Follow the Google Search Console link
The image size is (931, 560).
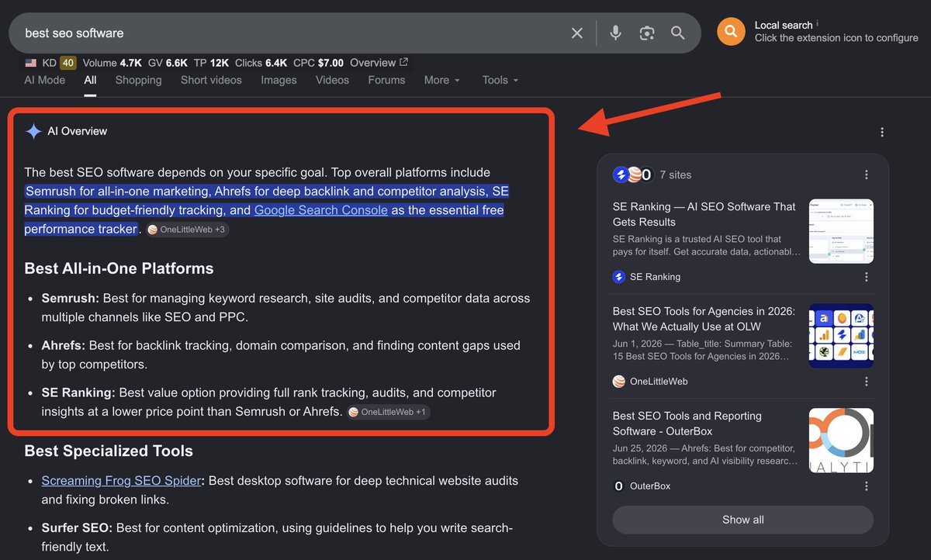[320, 210]
